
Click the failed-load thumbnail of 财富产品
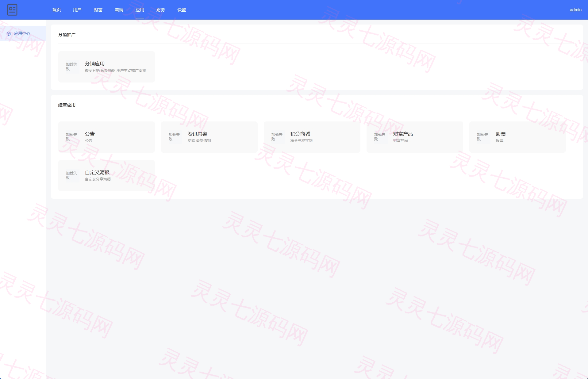coord(380,137)
